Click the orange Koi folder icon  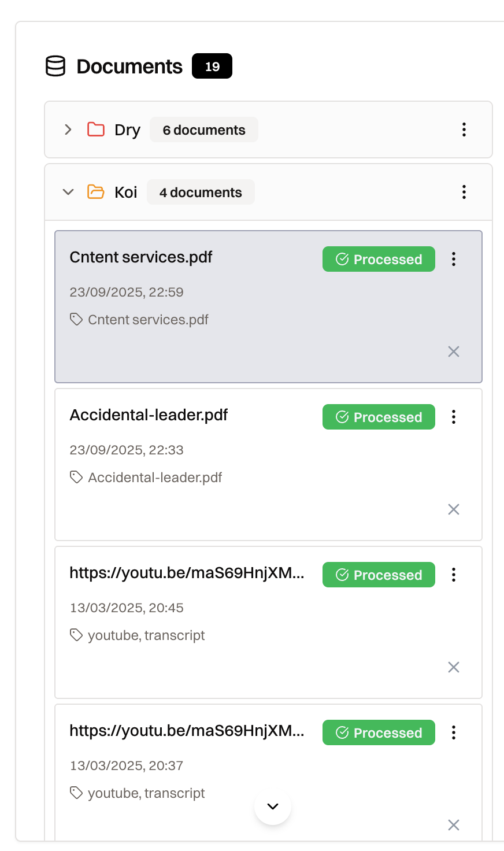pyautogui.click(x=96, y=192)
